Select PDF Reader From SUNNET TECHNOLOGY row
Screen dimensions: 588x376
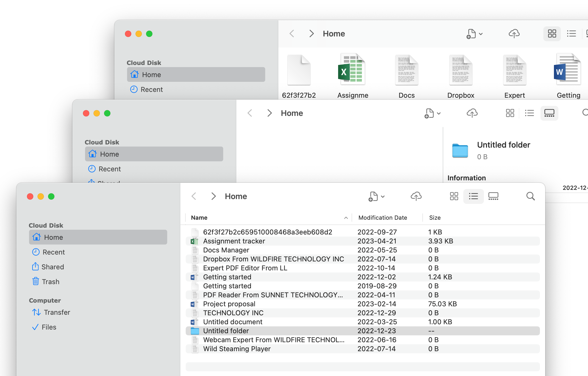pos(363,295)
